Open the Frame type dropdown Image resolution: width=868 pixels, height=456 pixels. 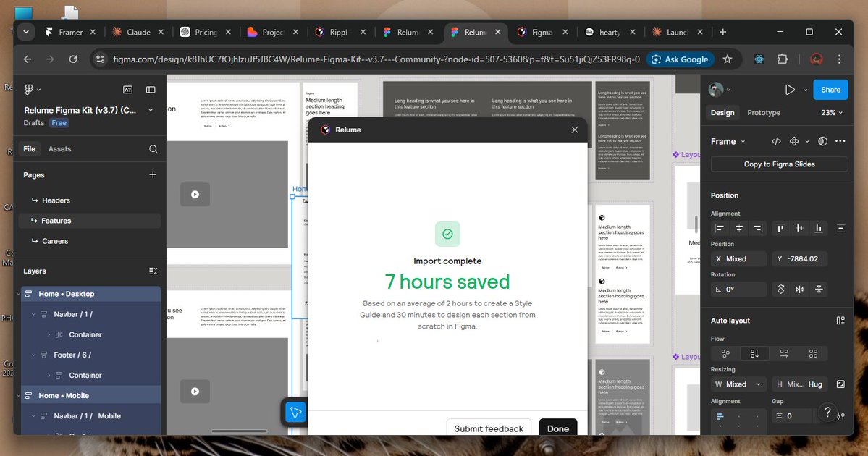pyautogui.click(x=728, y=142)
